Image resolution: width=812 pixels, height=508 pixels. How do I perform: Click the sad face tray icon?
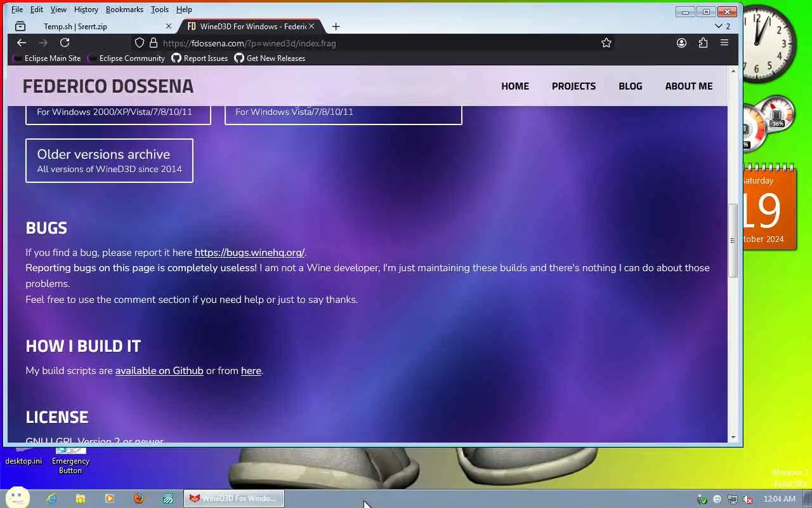click(x=717, y=499)
